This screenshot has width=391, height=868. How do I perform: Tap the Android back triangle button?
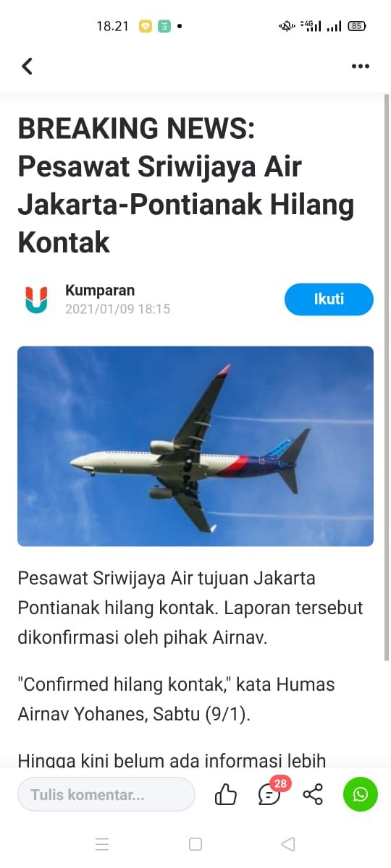(x=288, y=843)
